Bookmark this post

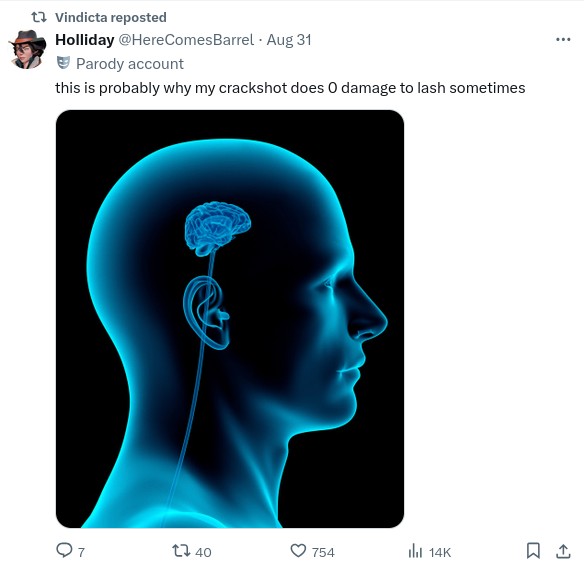coord(533,550)
